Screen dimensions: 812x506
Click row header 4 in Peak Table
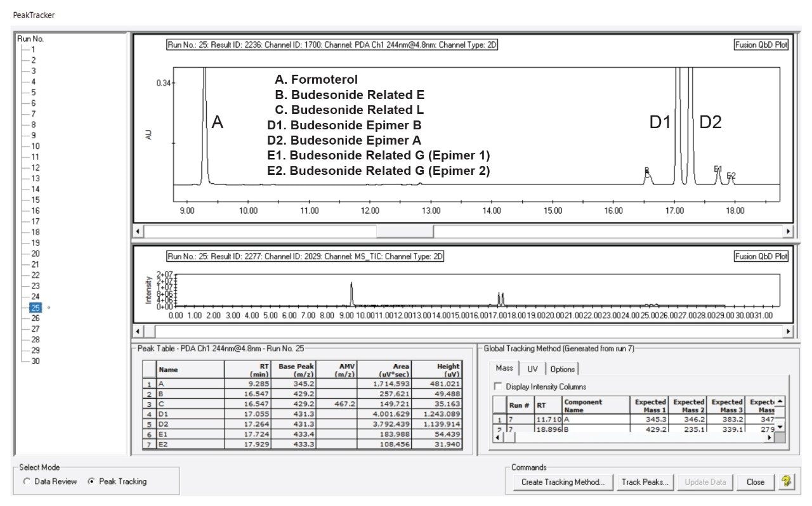pos(148,413)
